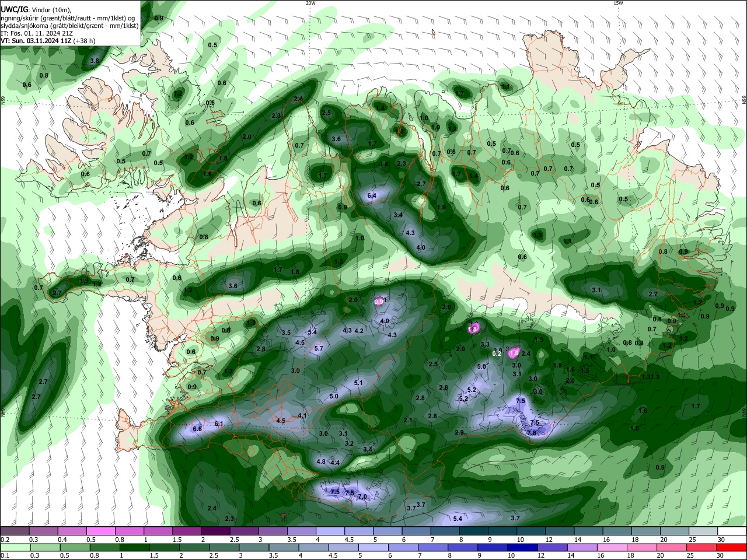Click the 2.1 precipitation value on the map
This screenshot has height=560, width=747.
tap(408, 420)
